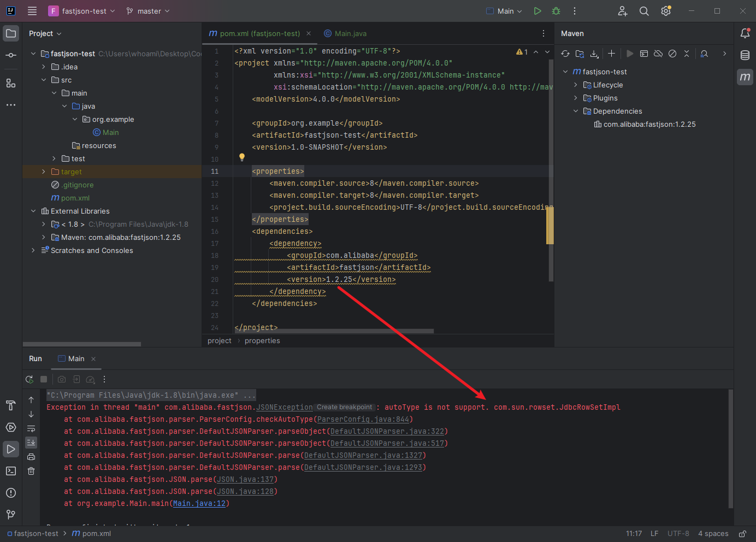This screenshot has width=756, height=542.
Task: Open the Problems tool window
Action: click(11, 493)
